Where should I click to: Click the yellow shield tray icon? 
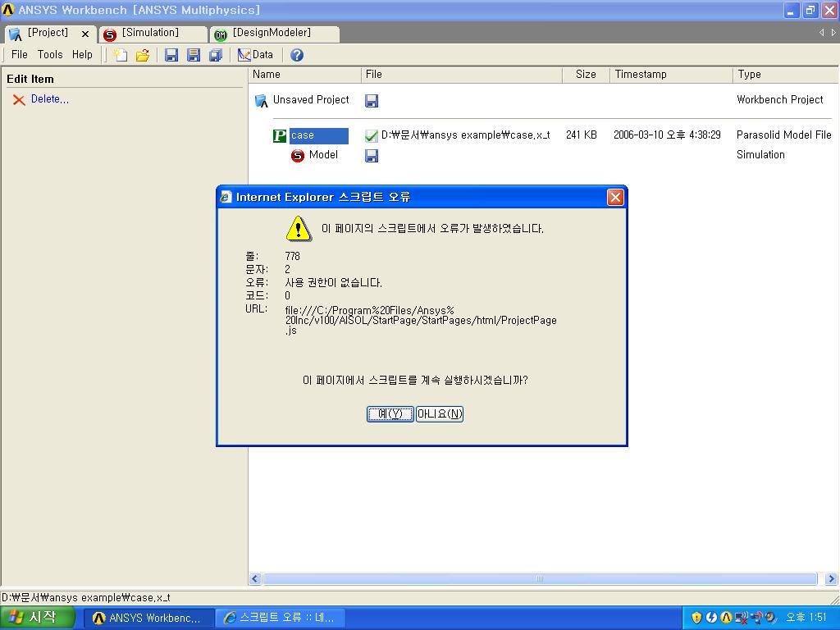click(696, 618)
